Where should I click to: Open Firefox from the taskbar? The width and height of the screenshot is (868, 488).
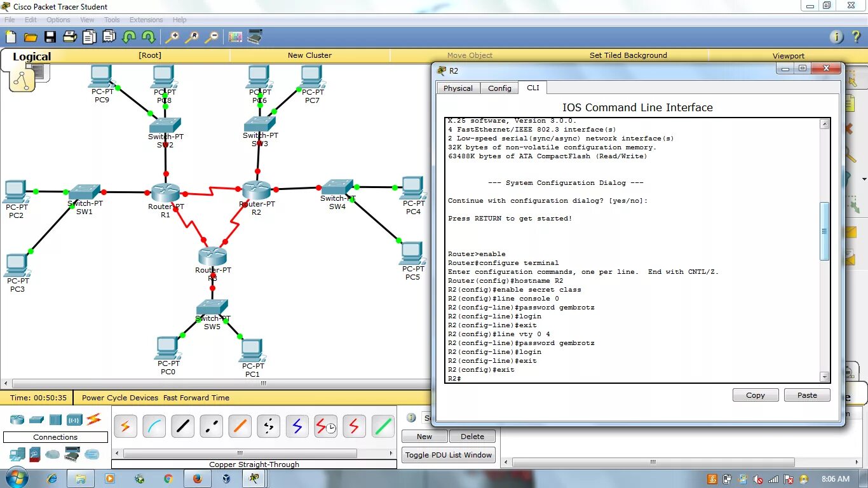[196, 478]
